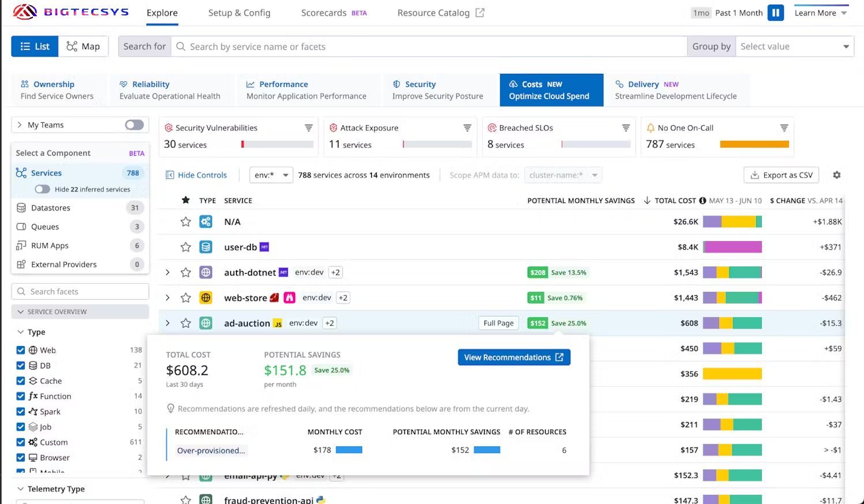The height and width of the screenshot is (504, 864).
Task: Uncheck the Cache type checkbox
Action: click(x=21, y=381)
